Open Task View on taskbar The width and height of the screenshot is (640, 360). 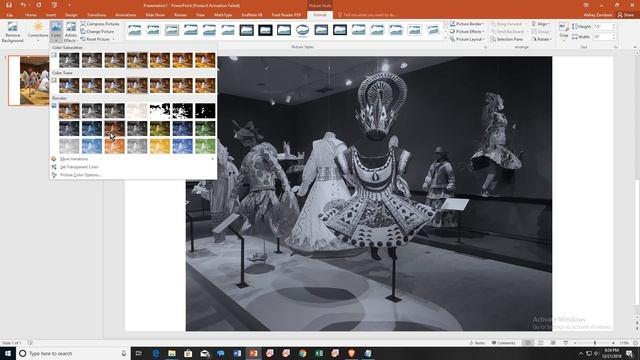click(x=138, y=353)
